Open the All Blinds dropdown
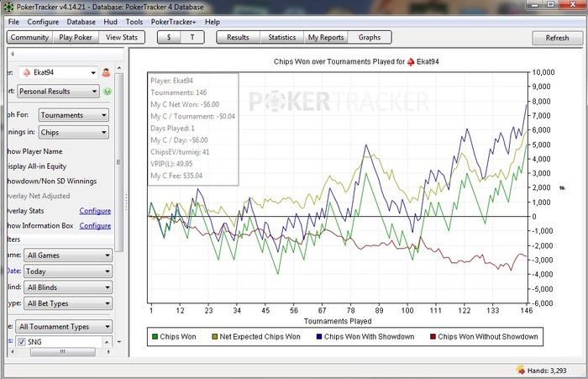Viewport: 588px width, 379px height. pos(68,287)
